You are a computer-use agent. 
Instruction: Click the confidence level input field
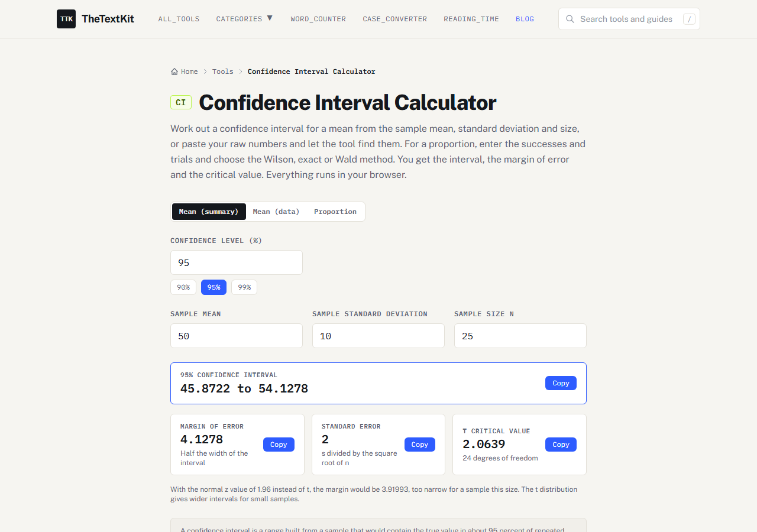point(237,262)
